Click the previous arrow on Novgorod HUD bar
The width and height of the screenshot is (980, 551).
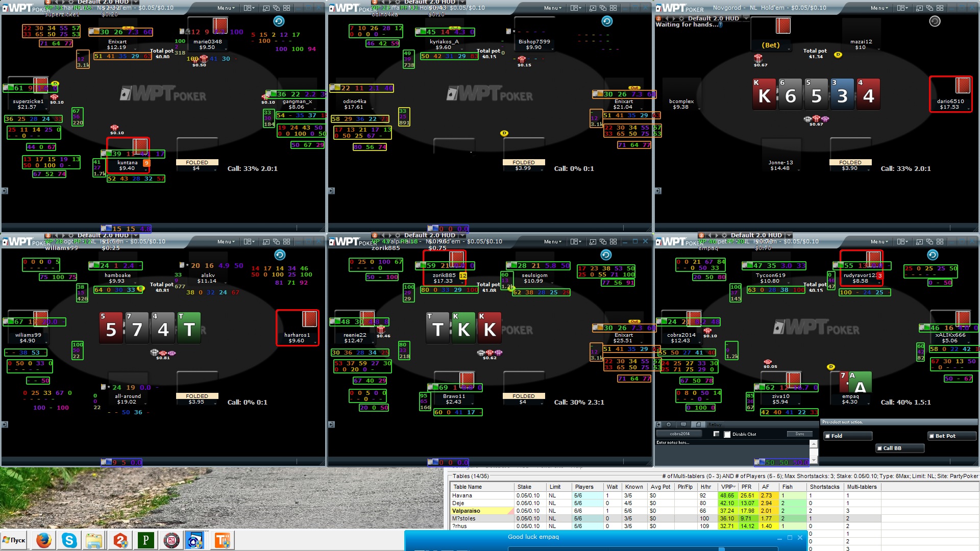[667, 18]
